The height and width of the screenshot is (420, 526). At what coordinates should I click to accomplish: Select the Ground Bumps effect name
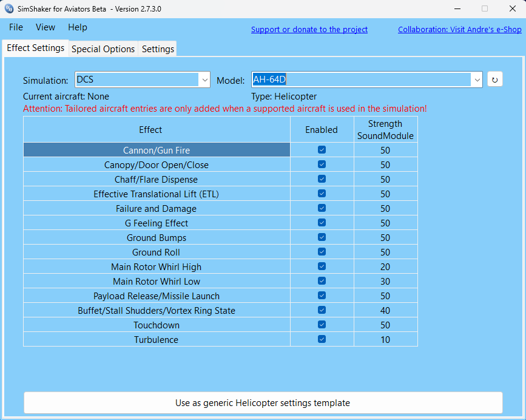click(157, 238)
